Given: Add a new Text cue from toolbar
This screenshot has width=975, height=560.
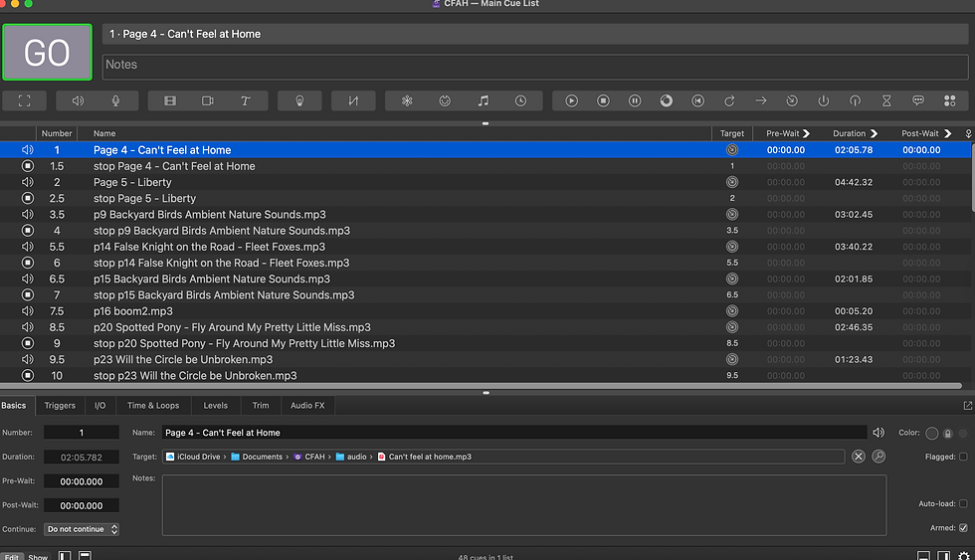Looking at the screenshot, I should tap(246, 100).
